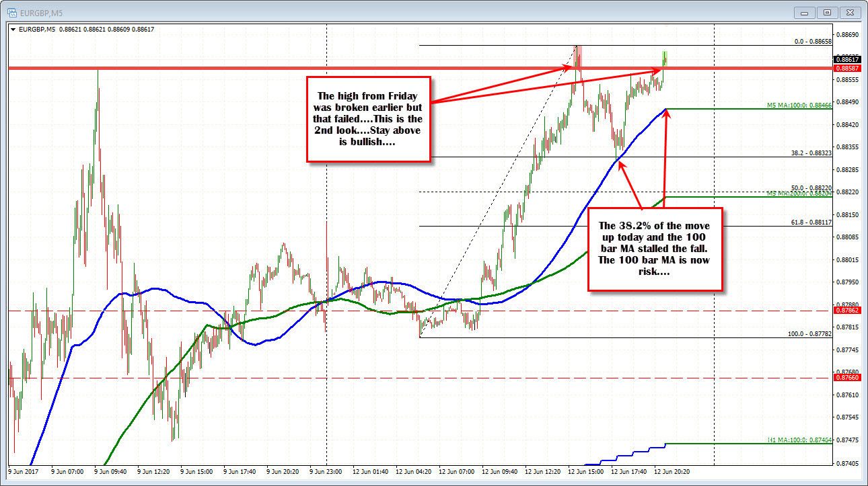
Task: Click time axis label 12 Jun 01:40
Action: click(371, 471)
